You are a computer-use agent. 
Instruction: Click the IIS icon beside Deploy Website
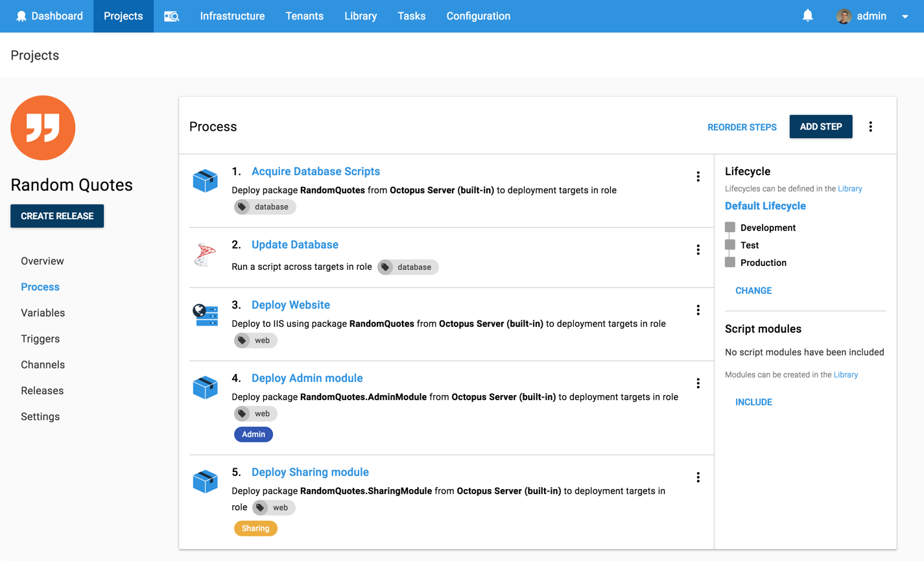click(x=205, y=314)
